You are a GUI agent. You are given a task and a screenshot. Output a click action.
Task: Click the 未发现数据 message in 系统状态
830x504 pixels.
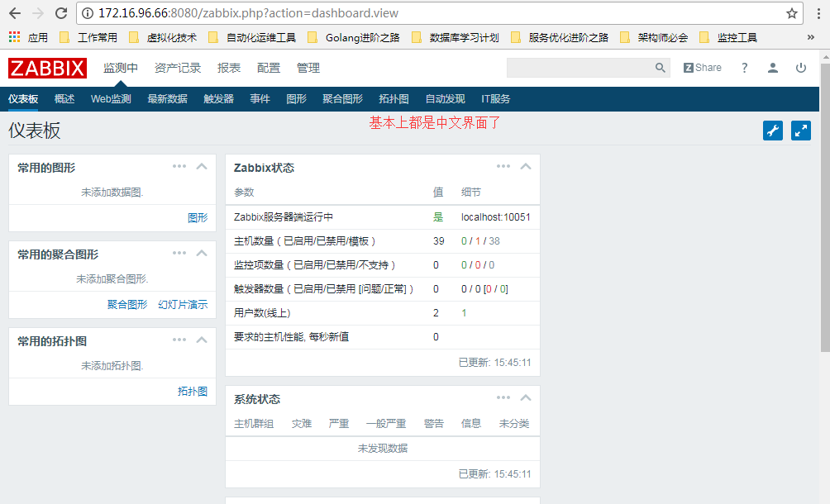point(383,449)
